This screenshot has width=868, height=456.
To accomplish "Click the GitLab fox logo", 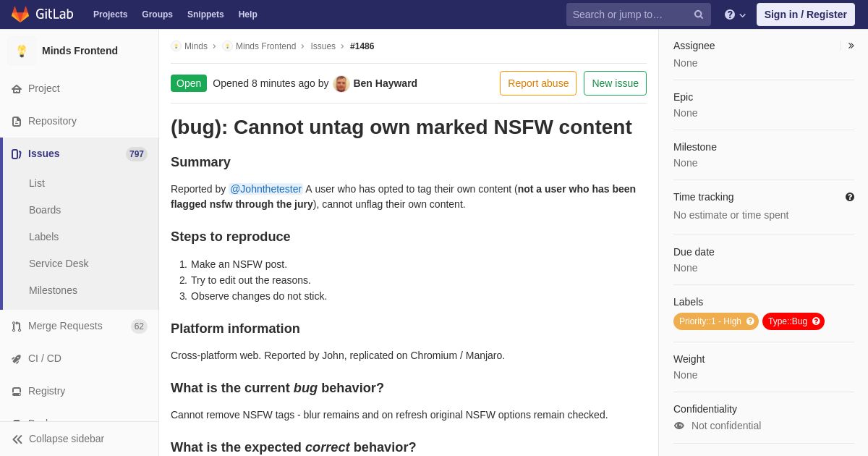I will pos(20,14).
